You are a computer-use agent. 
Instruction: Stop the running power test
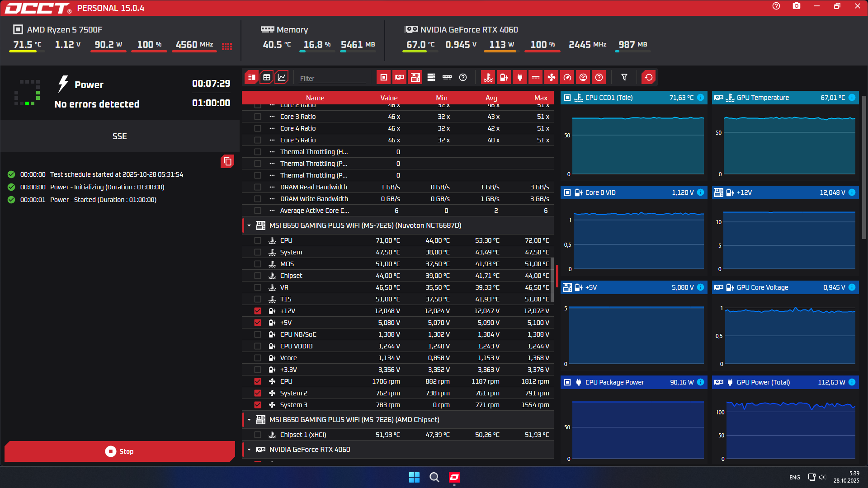(120, 451)
